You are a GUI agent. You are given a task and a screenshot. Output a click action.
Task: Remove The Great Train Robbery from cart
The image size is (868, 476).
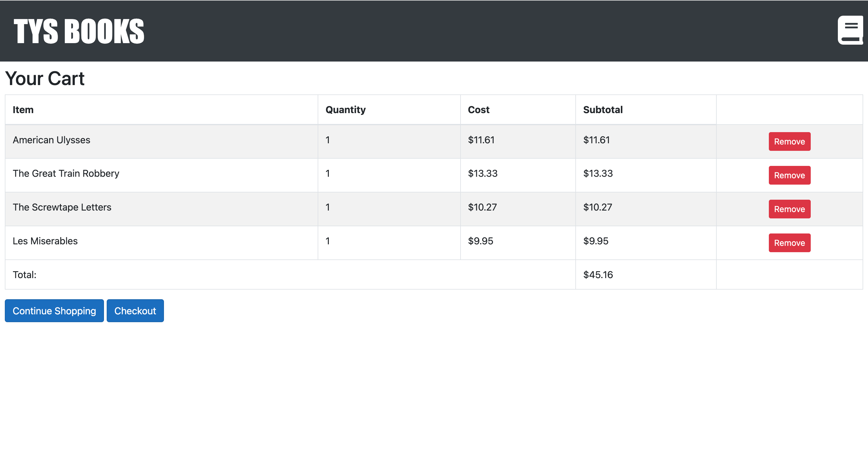pyautogui.click(x=789, y=175)
